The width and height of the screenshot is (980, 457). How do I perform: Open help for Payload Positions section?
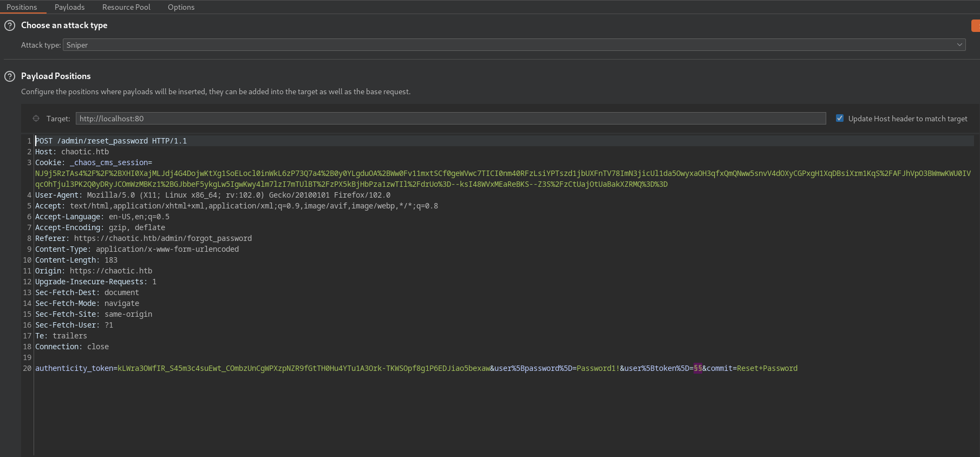coord(10,76)
